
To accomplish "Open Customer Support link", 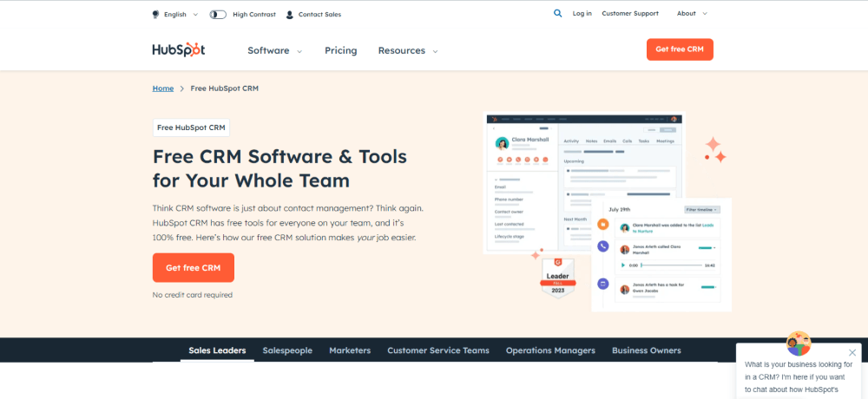I will (630, 13).
